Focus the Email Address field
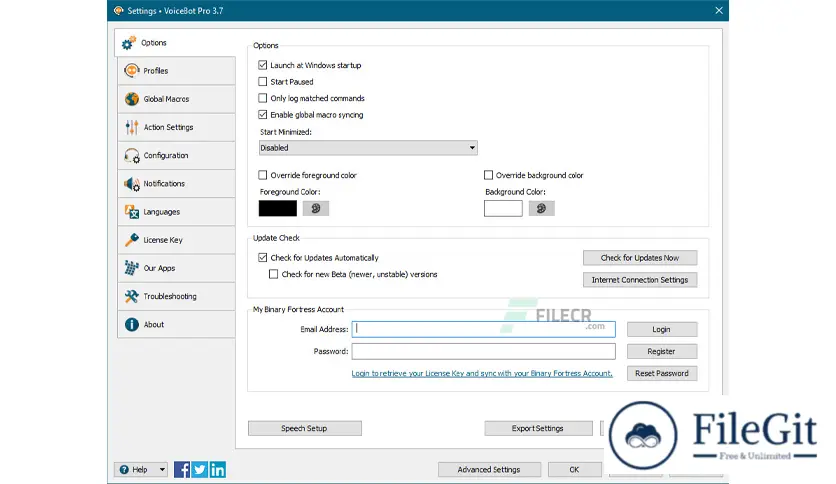836x484 pixels. [484, 329]
